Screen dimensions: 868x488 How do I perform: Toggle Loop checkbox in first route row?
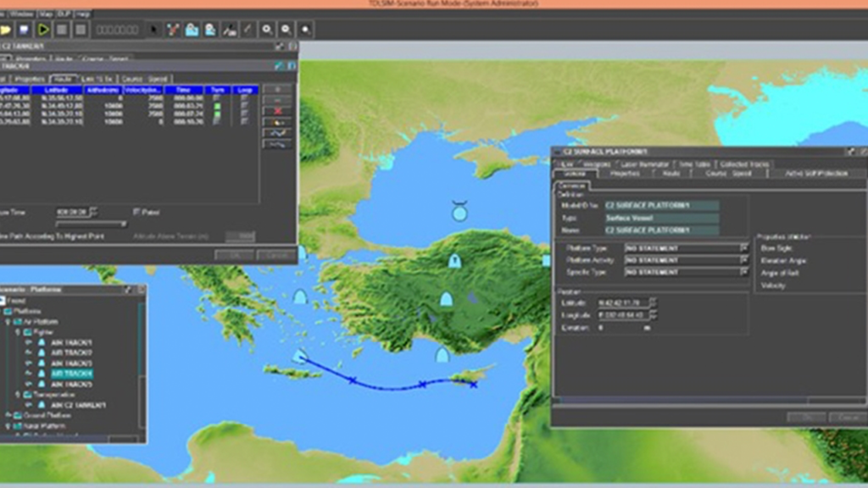[244, 98]
